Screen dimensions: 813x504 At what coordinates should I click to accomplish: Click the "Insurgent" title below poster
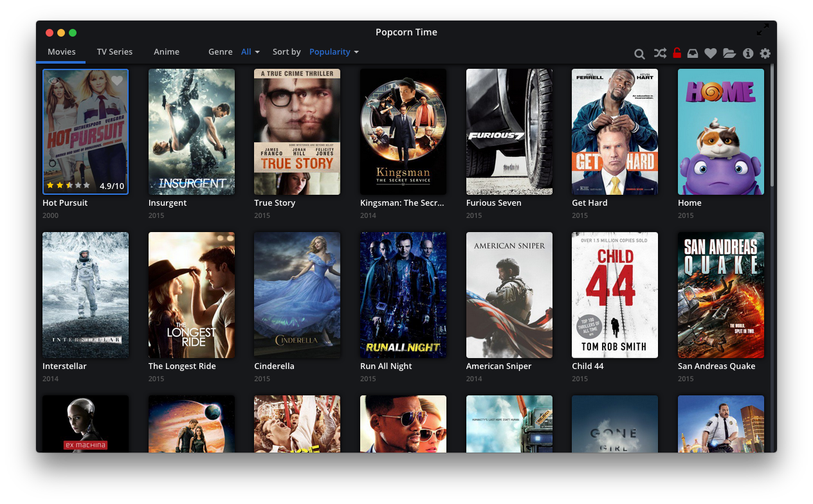point(168,203)
